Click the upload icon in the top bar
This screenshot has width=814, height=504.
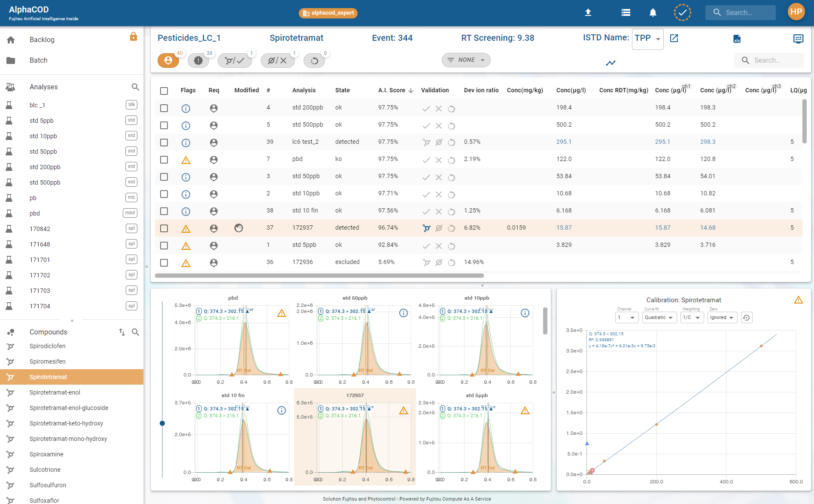pos(588,12)
